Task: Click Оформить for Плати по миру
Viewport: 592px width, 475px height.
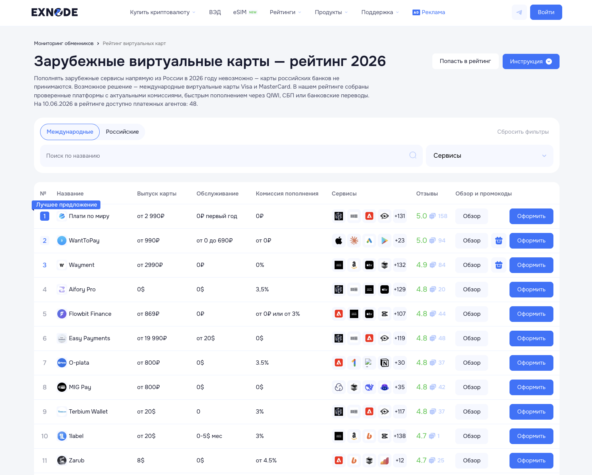Action: point(531,216)
